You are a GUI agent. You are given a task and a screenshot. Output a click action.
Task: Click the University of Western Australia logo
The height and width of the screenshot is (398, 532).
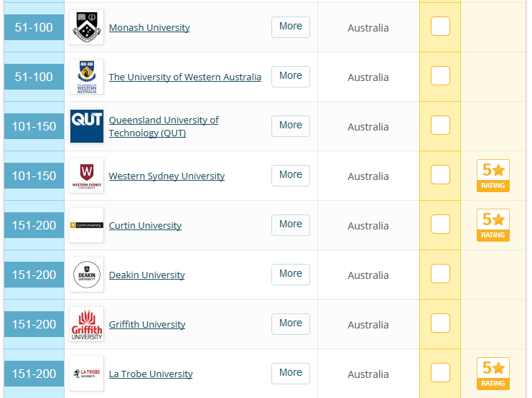coord(86,77)
